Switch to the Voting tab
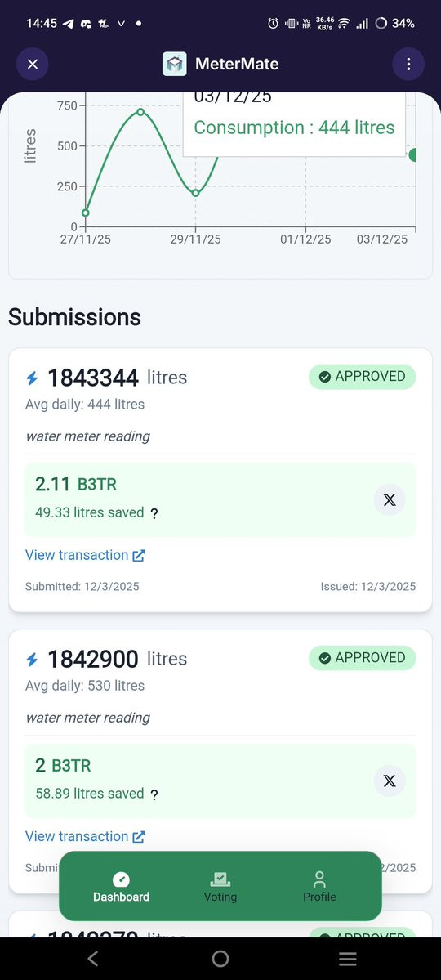Image resolution: width=441 pixels, height=980 pixels. [x=220, y=887]
